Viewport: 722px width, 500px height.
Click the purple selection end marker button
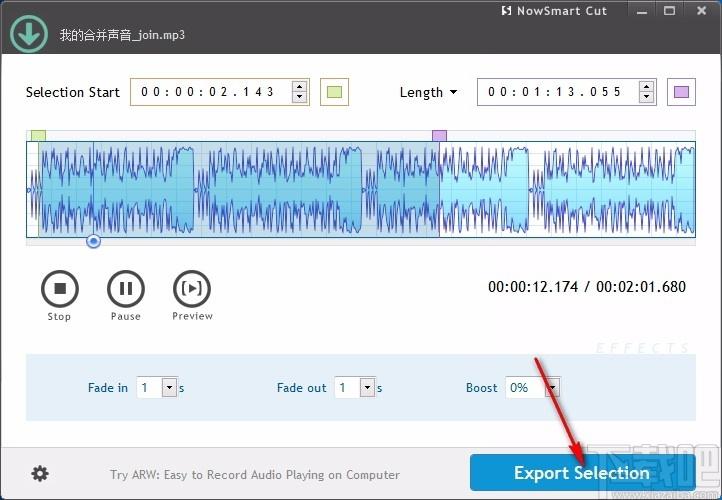coord(681,92)
